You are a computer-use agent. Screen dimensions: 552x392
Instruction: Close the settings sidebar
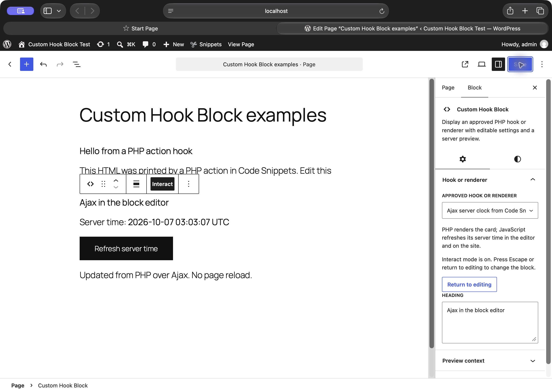[535, 88]
